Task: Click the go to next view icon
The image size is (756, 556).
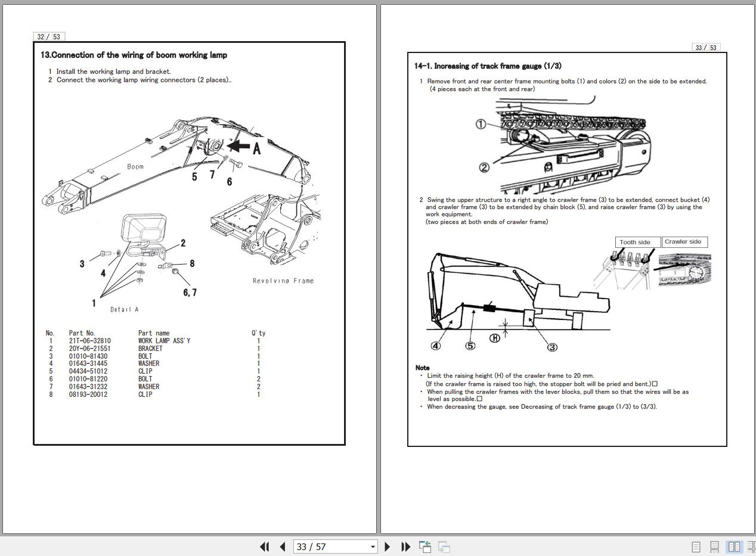Action: click(x=444, y=546)
